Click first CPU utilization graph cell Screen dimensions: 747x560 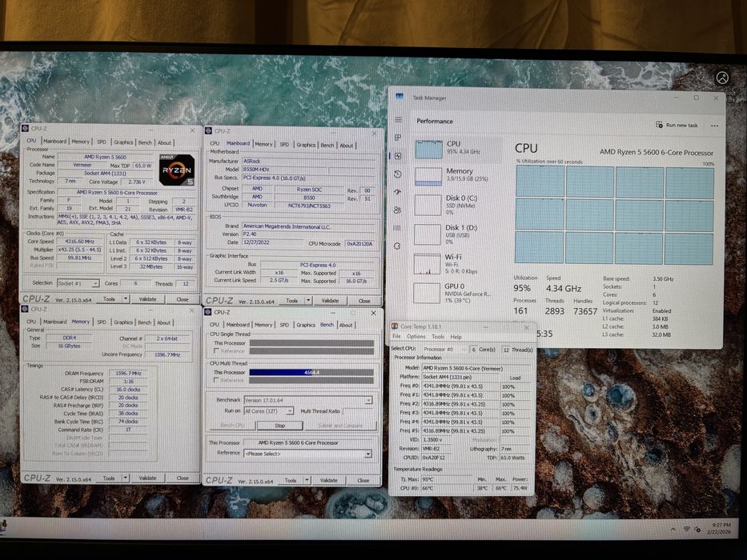539,182
